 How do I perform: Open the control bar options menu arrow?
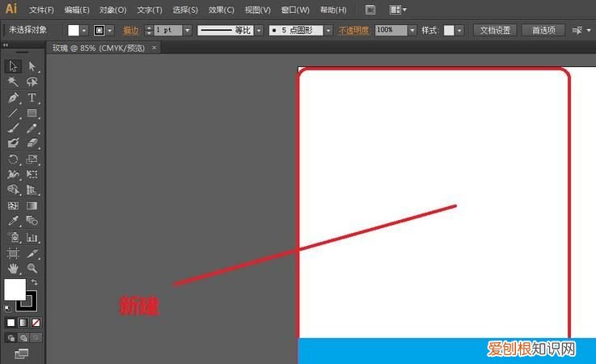tap(589, 31)
